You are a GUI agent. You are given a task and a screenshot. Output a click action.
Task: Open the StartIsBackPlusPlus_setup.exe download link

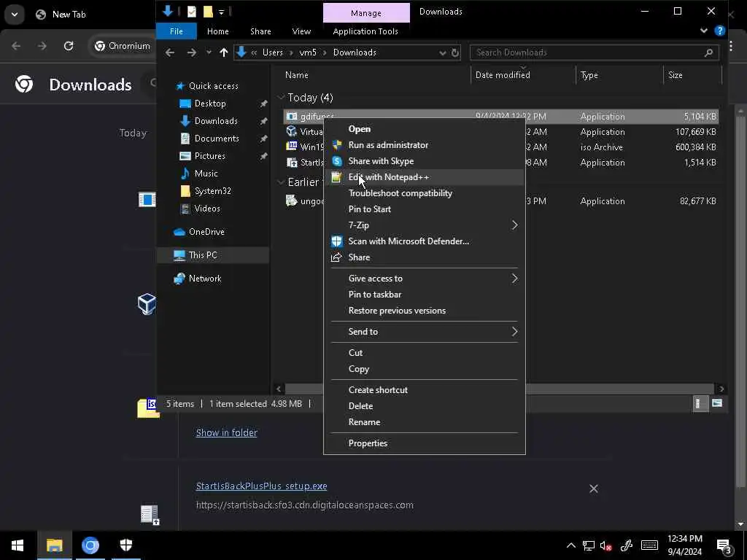(x=262, y=486)
